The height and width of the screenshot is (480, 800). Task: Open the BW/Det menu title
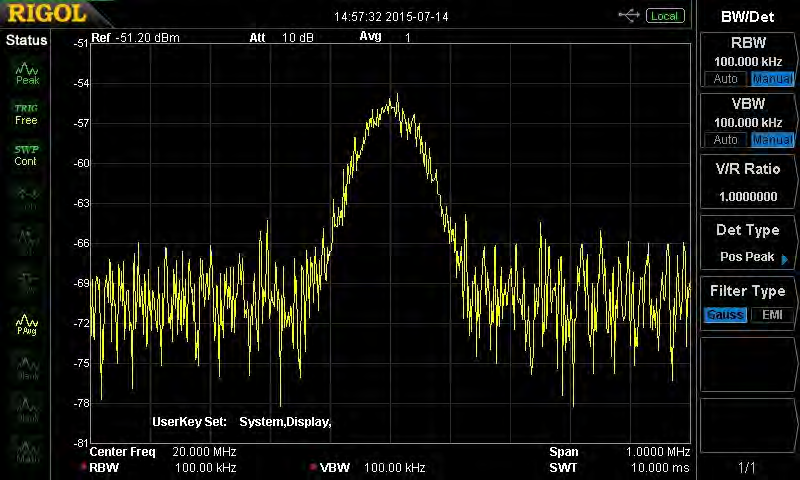[747, 17]
